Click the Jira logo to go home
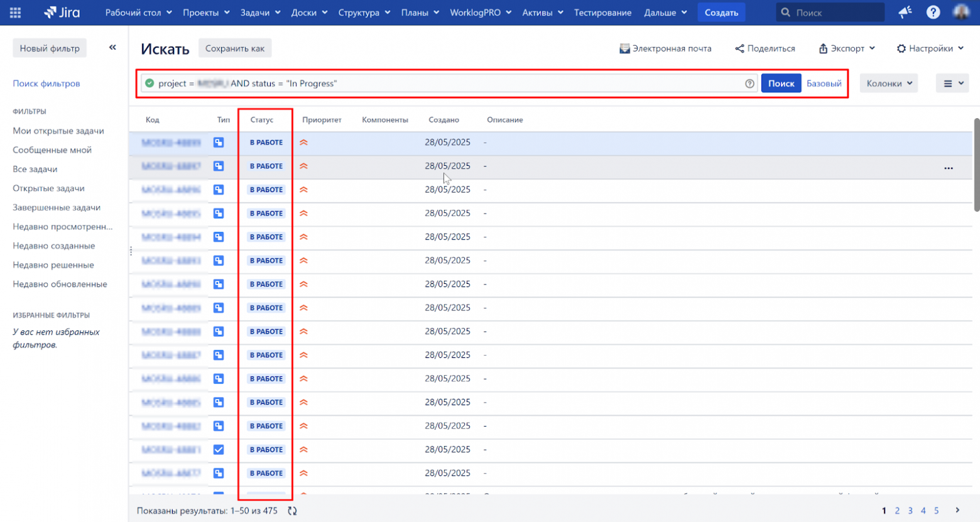 pyautogui.click(x=60, y=12)
